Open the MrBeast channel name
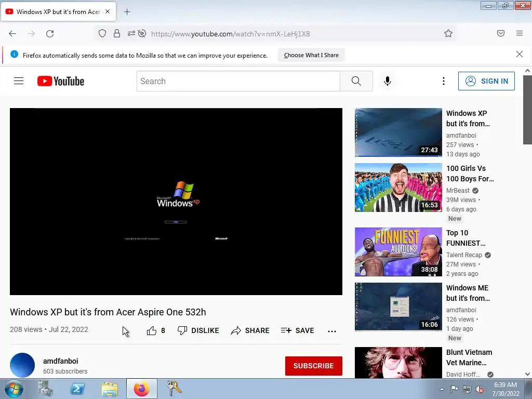Viewport: 532px width, 399px height. [458, 190]
